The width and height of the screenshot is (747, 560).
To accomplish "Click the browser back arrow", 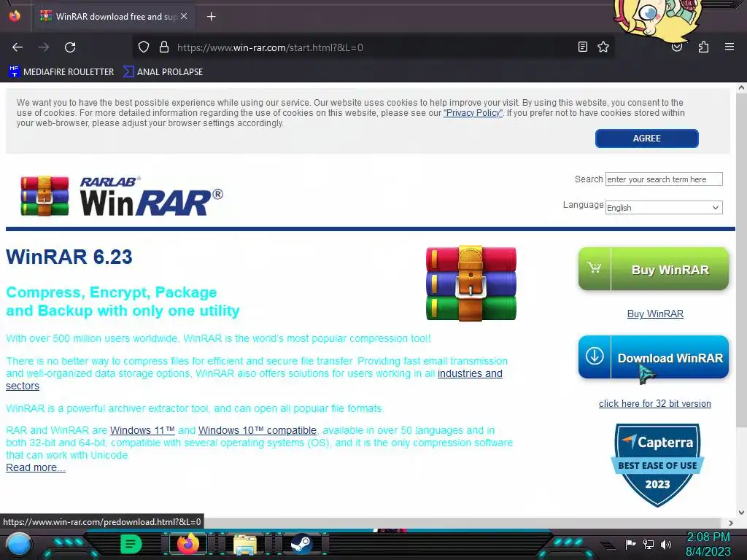I will click(18, 47).
